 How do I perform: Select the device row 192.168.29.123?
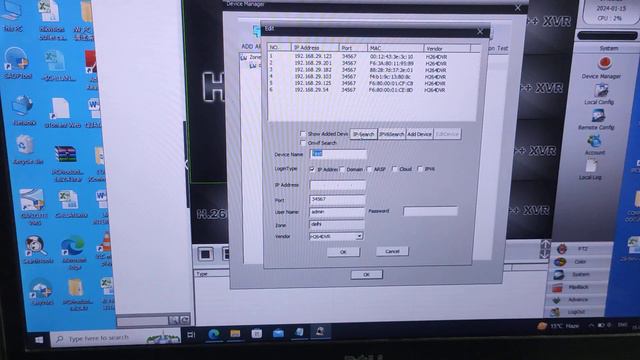(373, 57)
